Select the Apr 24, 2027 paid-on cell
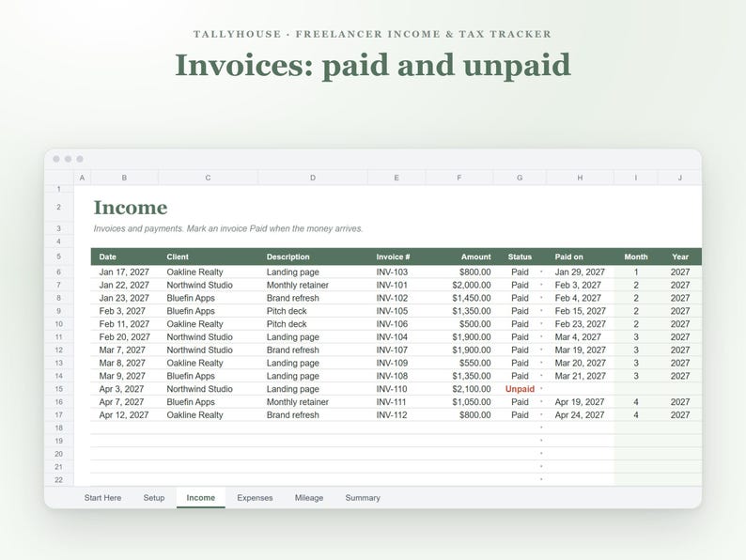 click(x=580, y=414)
